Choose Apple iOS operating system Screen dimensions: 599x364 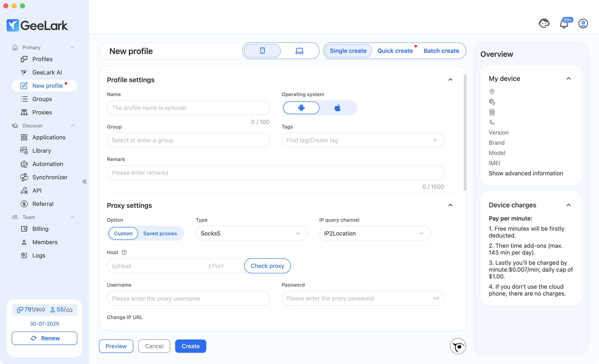tap(337, 108)
